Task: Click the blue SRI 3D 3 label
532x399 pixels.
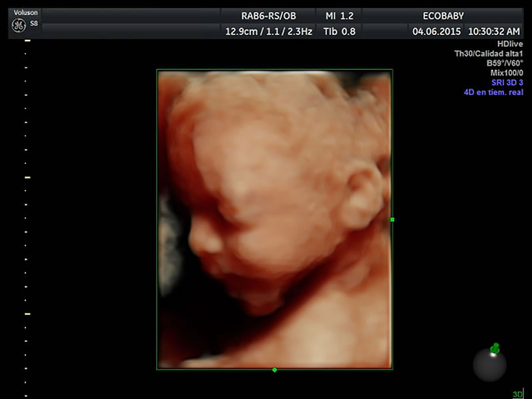Action: pos(507,82)
